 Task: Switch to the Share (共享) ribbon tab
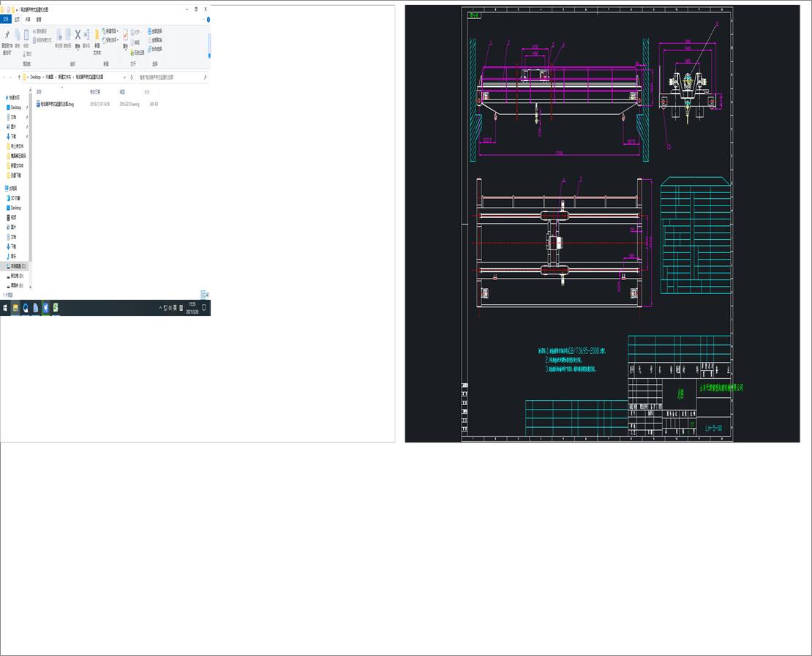(28, 20)
